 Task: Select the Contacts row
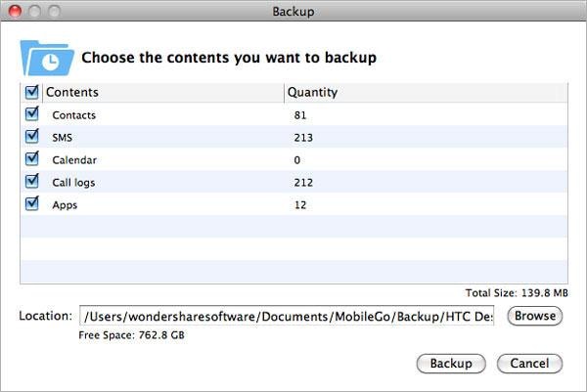tap(73, 115)
